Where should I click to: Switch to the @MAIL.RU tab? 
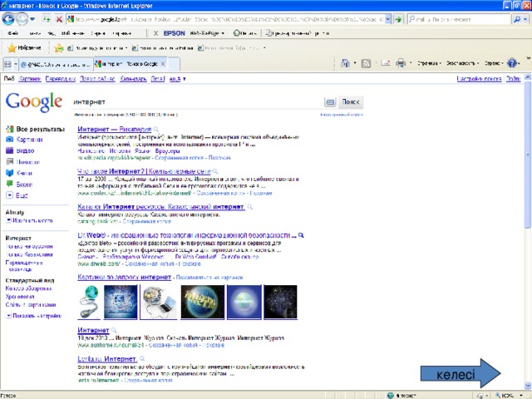tap(56, 64)
